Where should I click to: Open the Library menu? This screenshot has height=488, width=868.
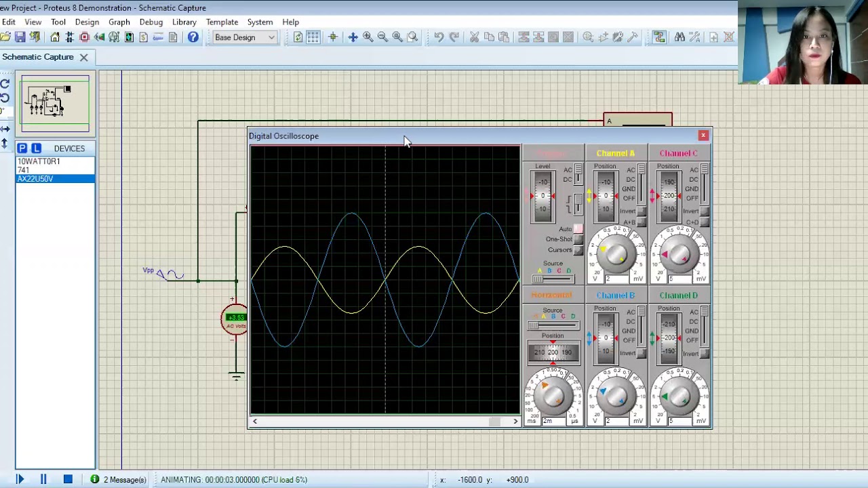[184, 22]
